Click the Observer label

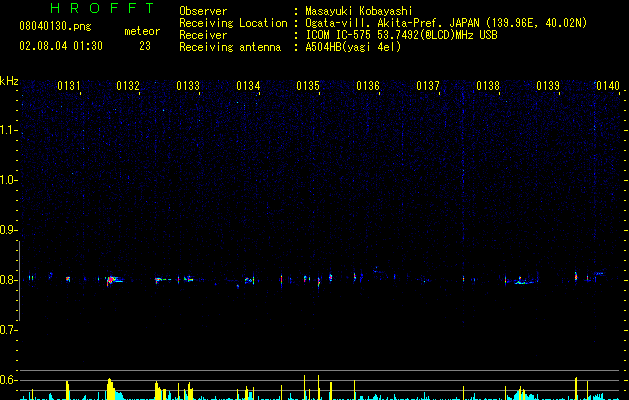203,11
